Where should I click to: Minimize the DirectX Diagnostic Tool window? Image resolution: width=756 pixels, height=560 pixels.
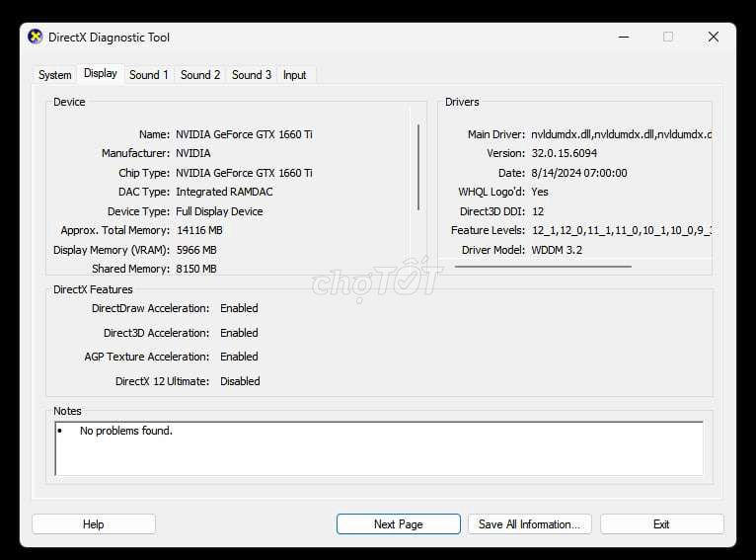[624, 38]
